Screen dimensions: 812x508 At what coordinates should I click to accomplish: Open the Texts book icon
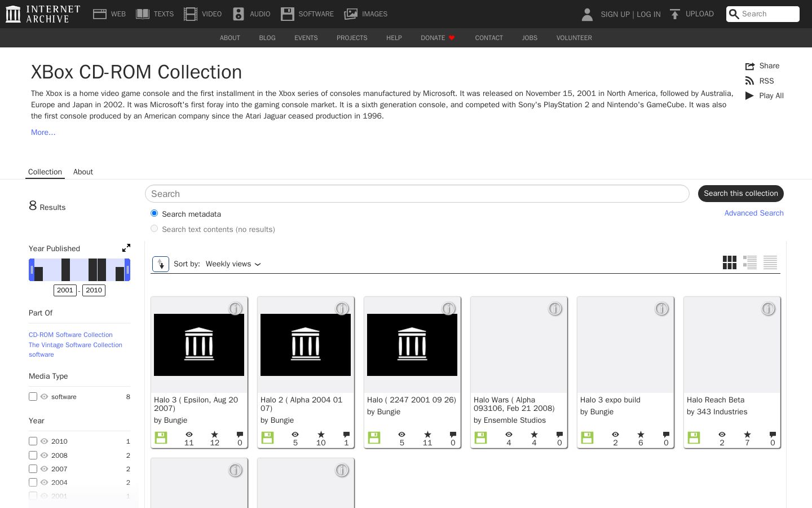point(143,14)
